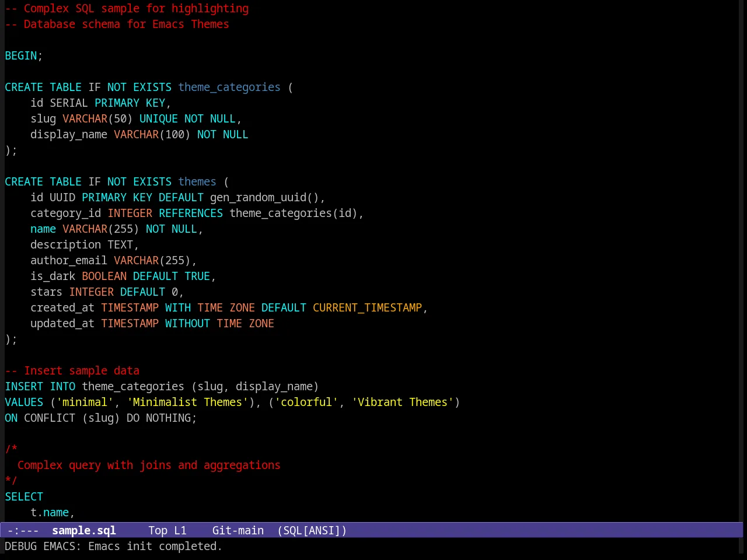Click the 'themes' table name in CREATE TABLE

[x=197, y=181]
